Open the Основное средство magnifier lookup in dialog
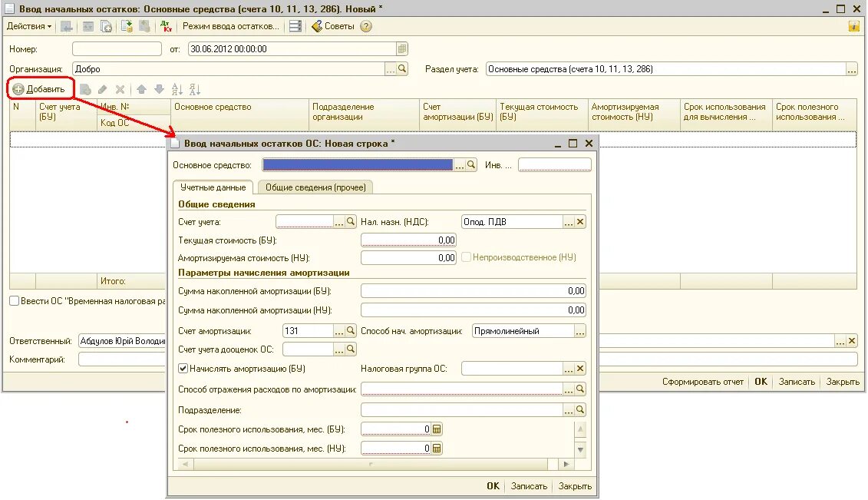 (x=471, y=165)
